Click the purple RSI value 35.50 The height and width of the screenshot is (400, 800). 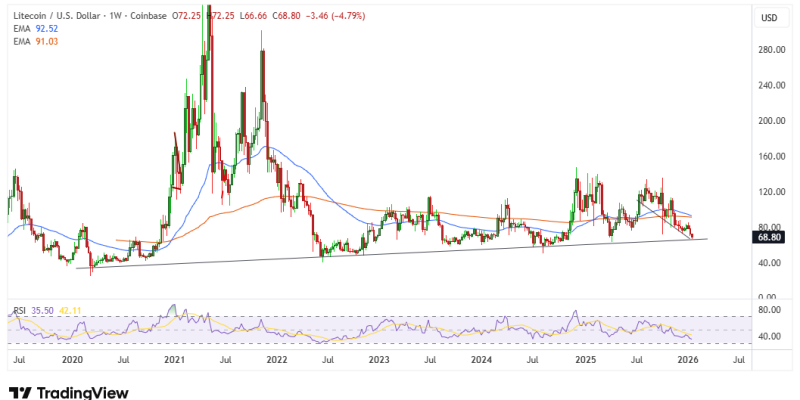pos(41,312)
